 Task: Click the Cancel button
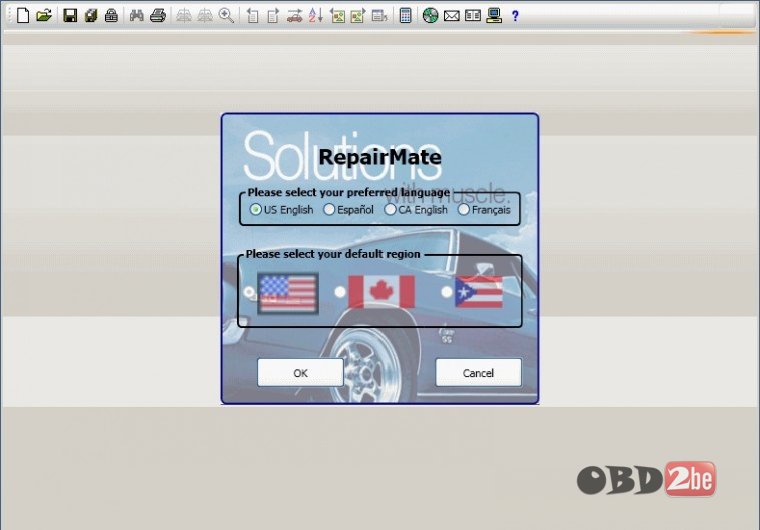click(478, 372)
